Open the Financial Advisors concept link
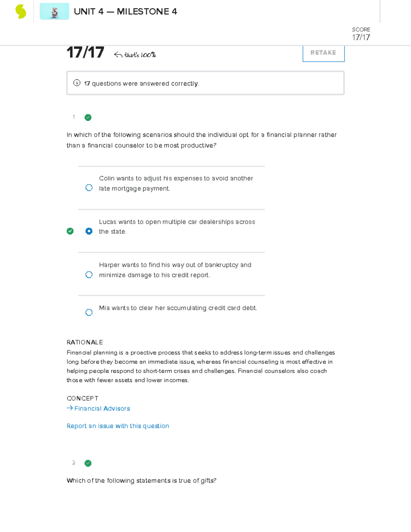The width and height of the screenshot is (411, 532). 102,408
